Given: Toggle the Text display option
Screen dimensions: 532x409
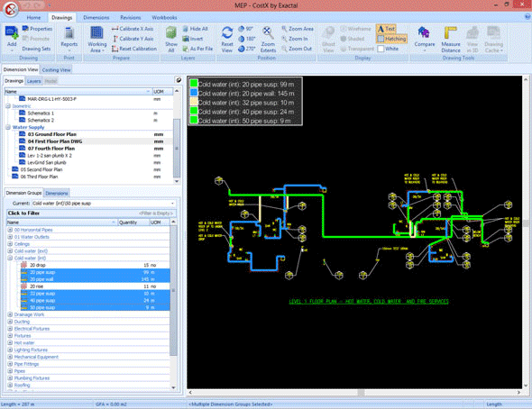Looking at the screenshot, I should (387, 29).
